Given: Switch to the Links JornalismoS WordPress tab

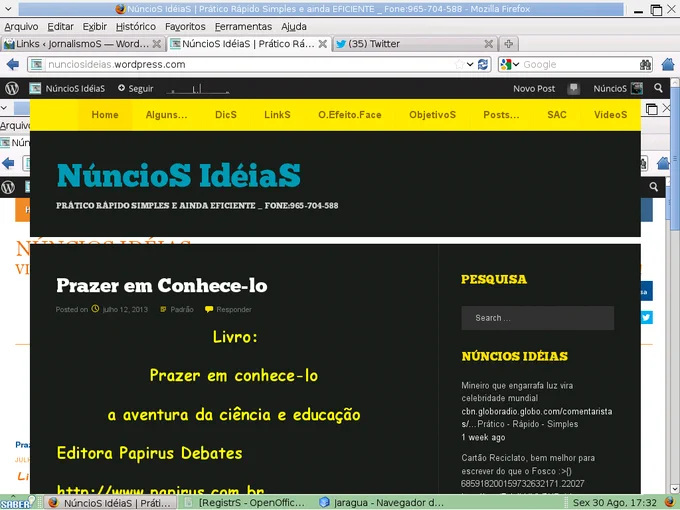Looking at the screenshot, I should click(x=82, y=44).
